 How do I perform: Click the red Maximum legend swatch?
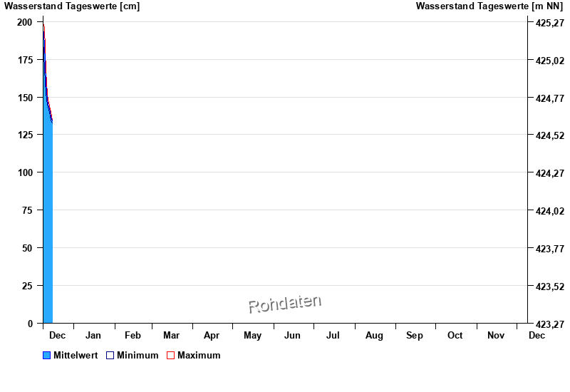tap(170, 356)
